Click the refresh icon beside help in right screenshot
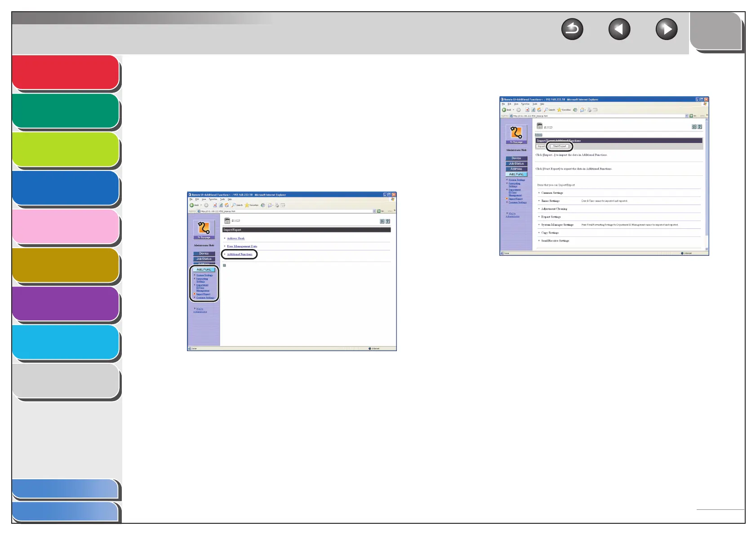This screenshot has height=535, width=756. (694, 127)
